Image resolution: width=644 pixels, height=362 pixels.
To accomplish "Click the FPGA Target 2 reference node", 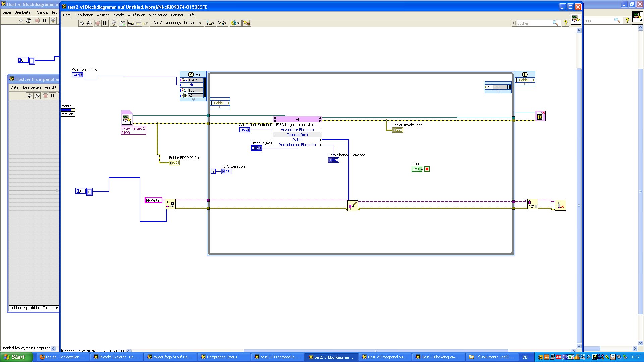I will (127, 118).
